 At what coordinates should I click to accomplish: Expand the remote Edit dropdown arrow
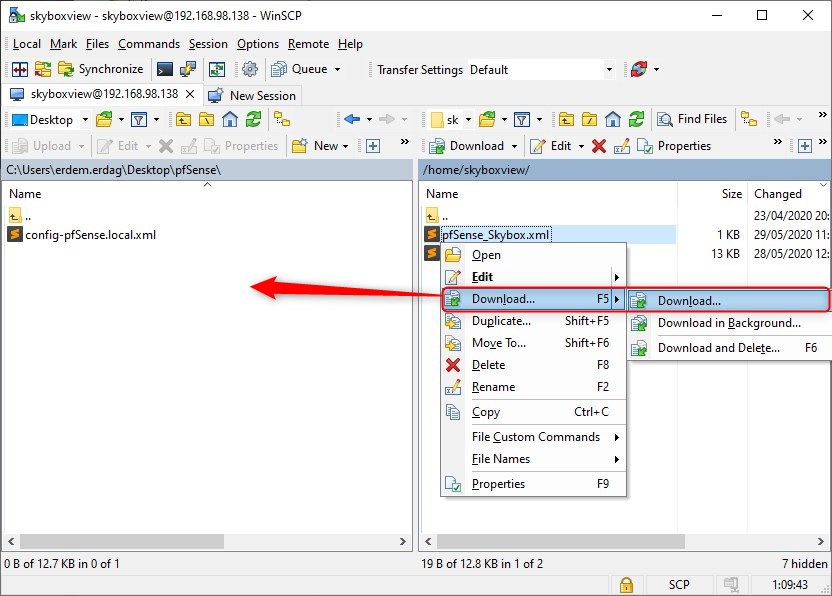[581, 146]
